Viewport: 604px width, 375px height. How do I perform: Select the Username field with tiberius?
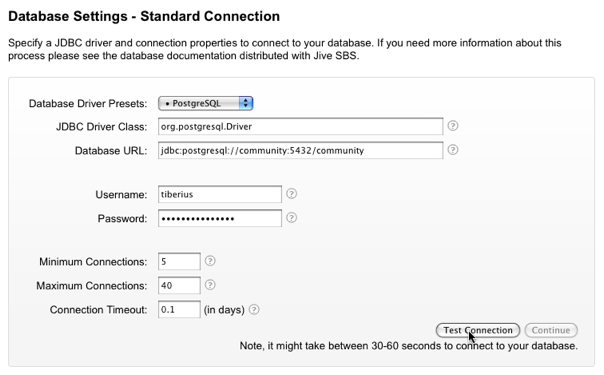pos(220,194)
